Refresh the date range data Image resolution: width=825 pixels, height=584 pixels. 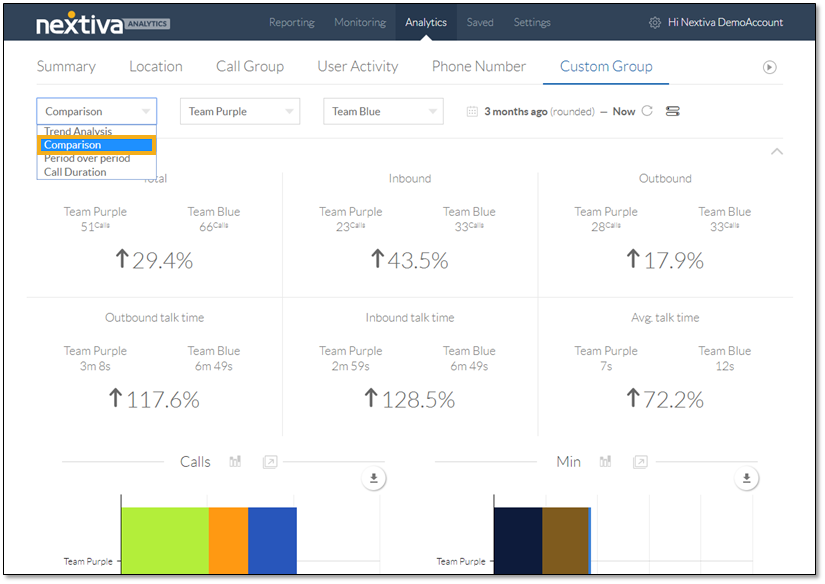pos(647,111)
